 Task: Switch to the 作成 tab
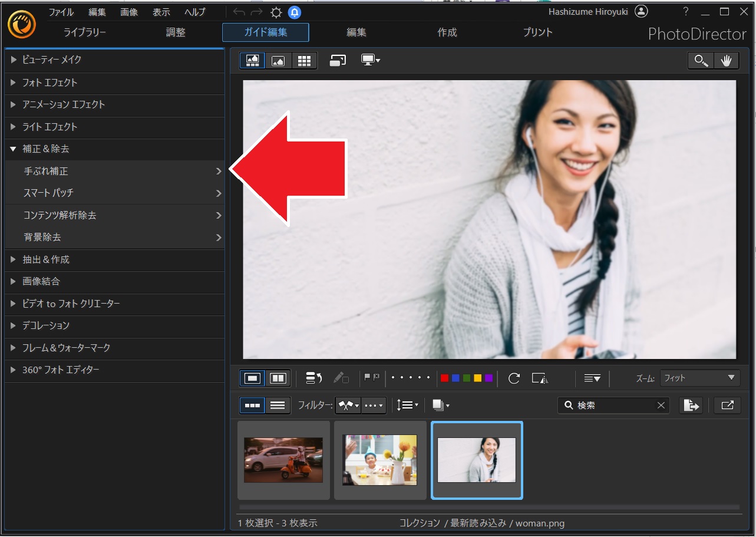[447, 32]
